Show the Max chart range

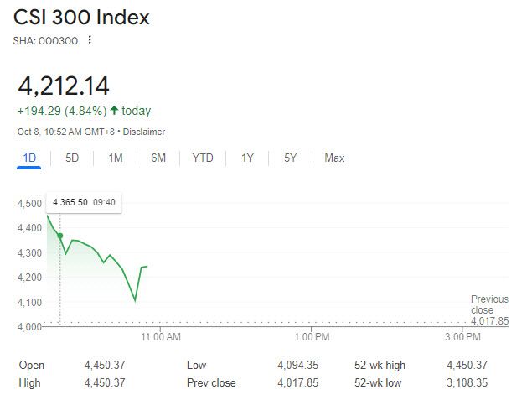pyautogui.click(x=334, y=158)
